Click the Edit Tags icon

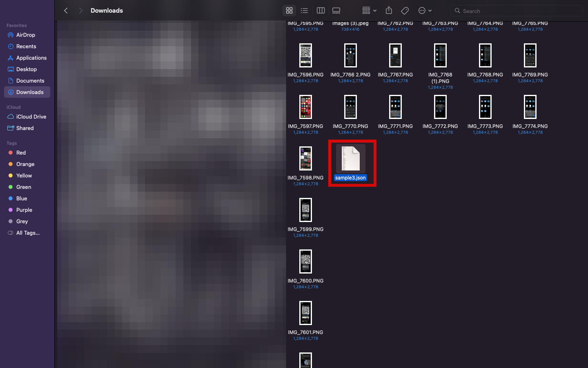pyautogui.click(x=405, y=11)
